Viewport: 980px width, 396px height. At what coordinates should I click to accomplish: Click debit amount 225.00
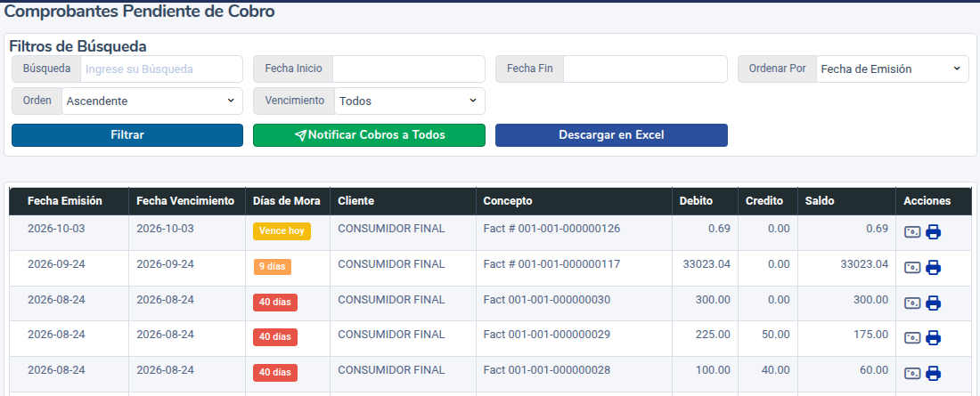pos(713,335)
